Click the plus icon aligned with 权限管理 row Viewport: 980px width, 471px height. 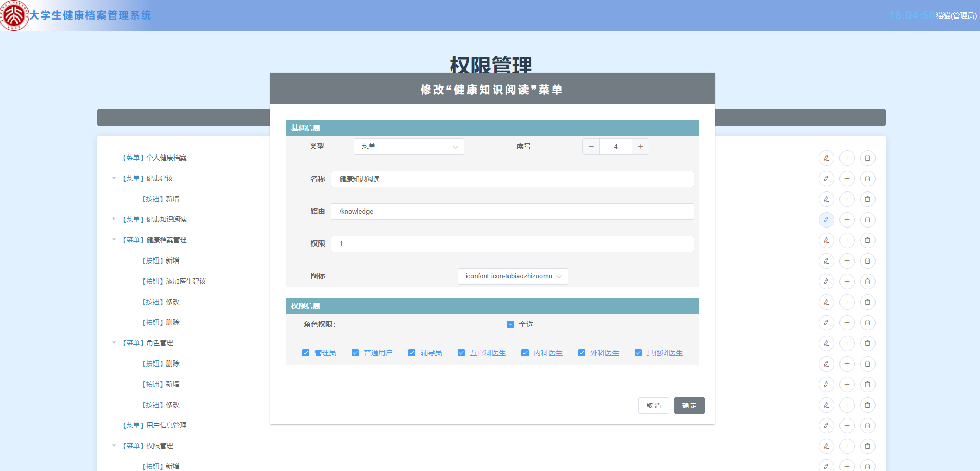click(x=847, y=446)
